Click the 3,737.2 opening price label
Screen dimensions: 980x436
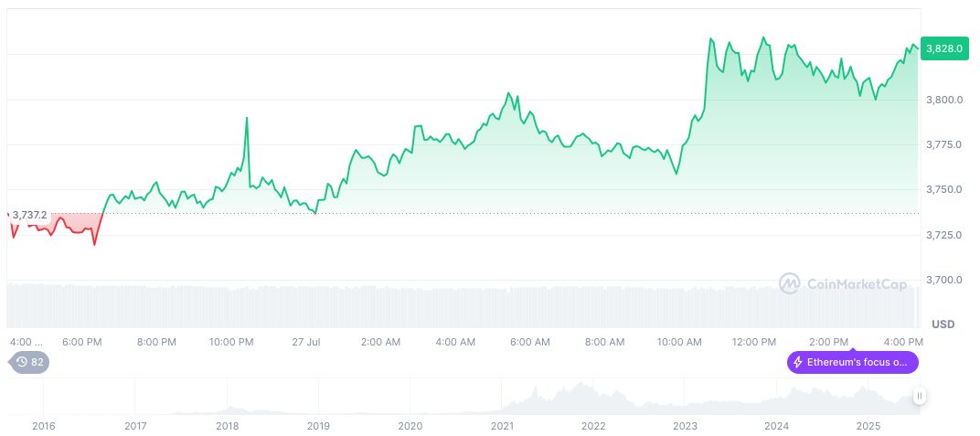(x=29, y=215)
